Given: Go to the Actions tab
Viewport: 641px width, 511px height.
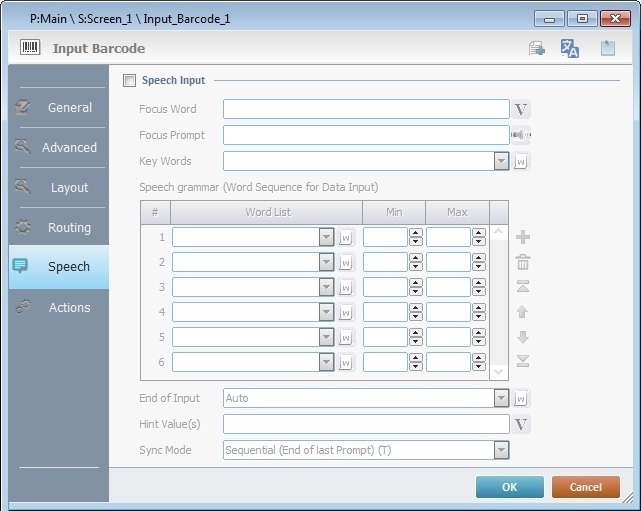Looking at the screenshot, I should point(58,307).
